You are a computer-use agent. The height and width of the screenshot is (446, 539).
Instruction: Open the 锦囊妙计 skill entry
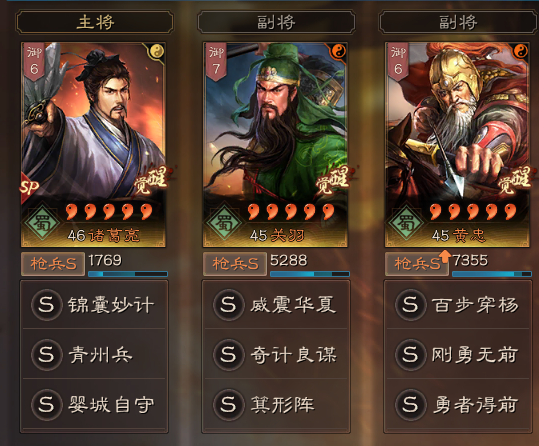(94, 305)
